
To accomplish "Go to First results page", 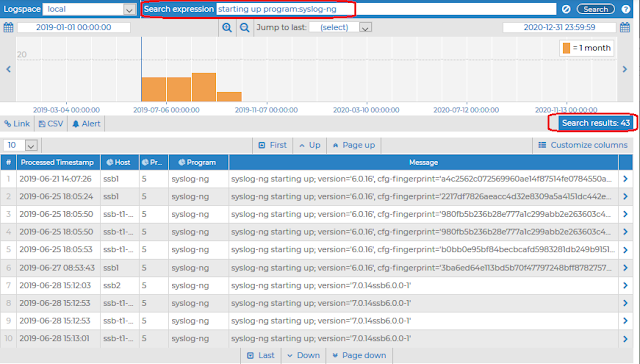I will 273,145.
